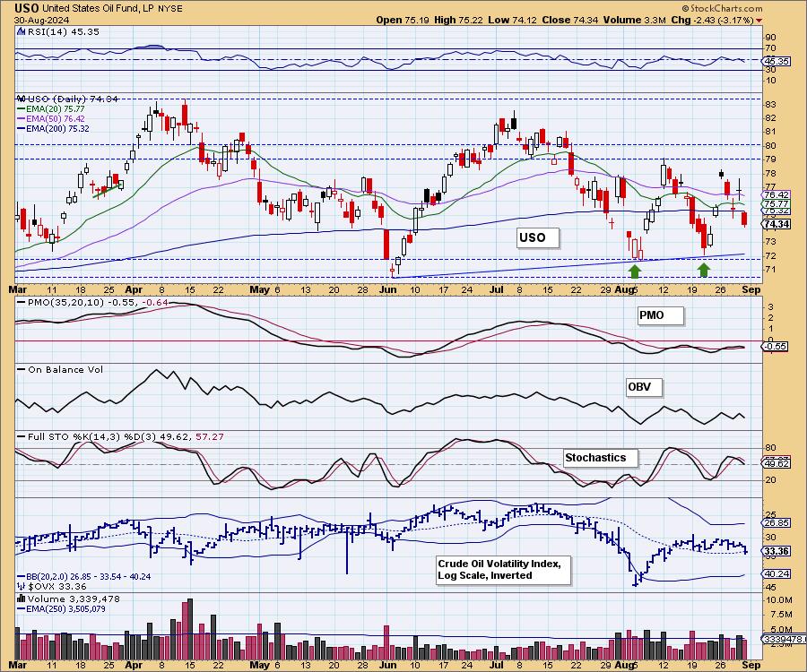Click the 76.42 price tag on right axis
807x672 pixels.
coord(777,194)
